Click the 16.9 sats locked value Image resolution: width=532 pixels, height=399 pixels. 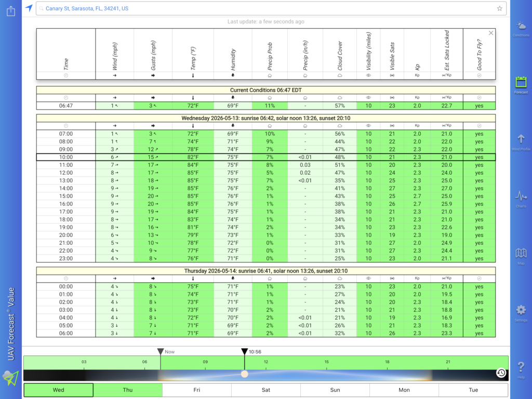446,317
